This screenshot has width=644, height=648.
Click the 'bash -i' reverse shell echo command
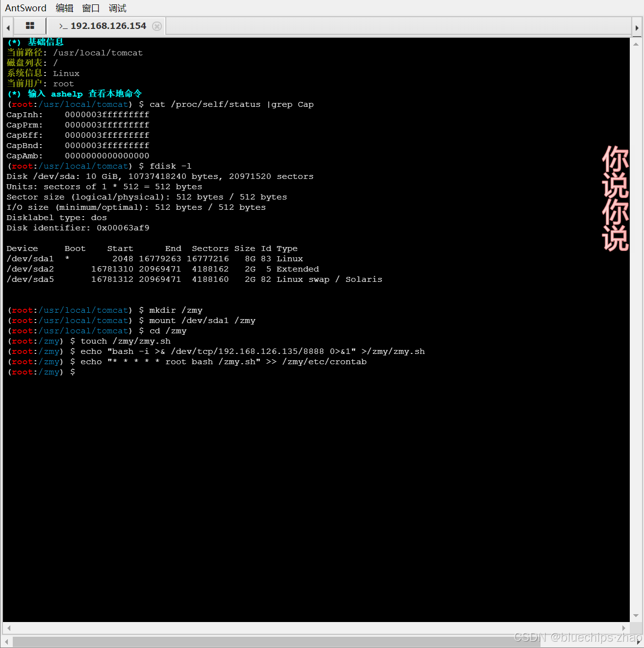coord(253,351)
